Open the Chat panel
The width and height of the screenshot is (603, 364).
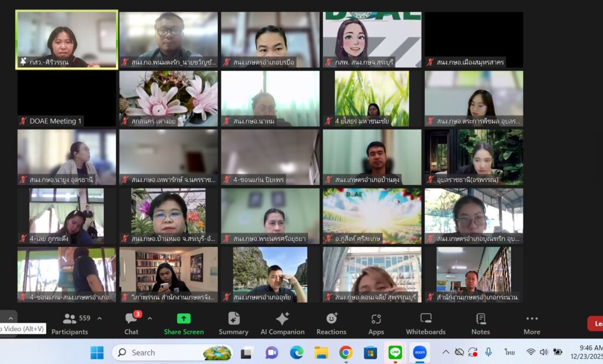[x=131, y=323]
